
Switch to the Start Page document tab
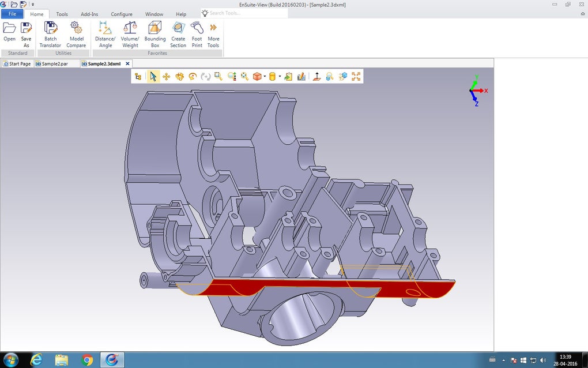(x=17, y=64)
